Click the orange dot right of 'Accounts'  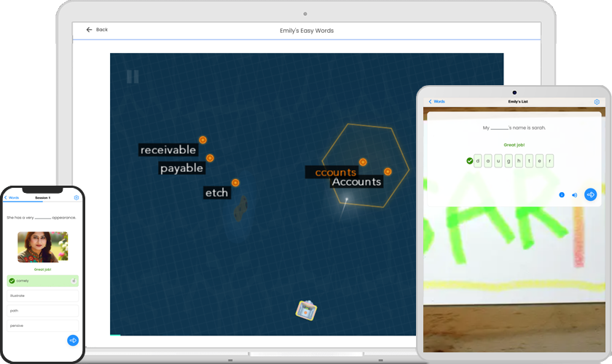point(388,172)
